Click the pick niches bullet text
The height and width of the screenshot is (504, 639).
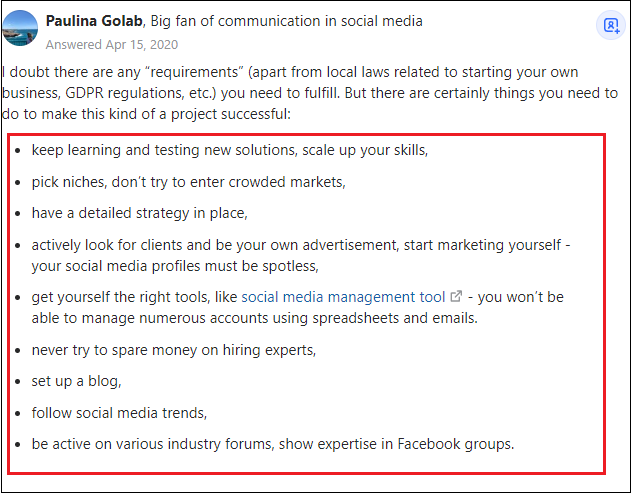[189, 182]
